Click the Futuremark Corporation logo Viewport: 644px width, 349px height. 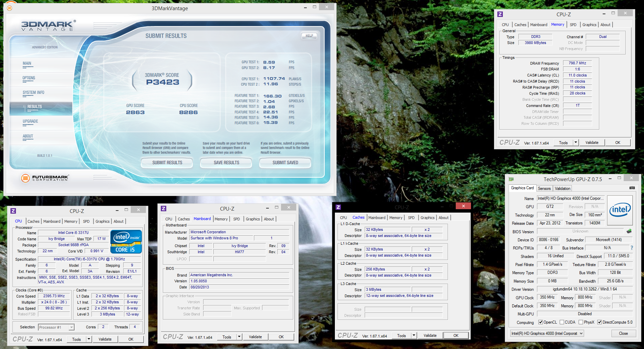pos(45,178)
